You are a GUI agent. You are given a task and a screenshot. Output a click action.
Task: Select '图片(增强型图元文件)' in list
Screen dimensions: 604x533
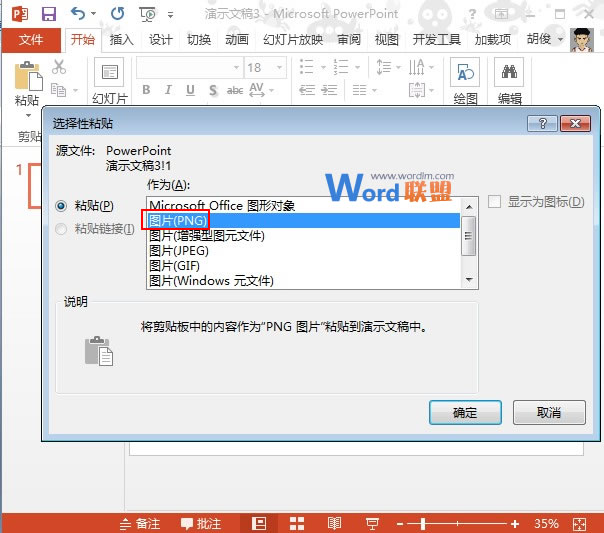coord(303,236)
